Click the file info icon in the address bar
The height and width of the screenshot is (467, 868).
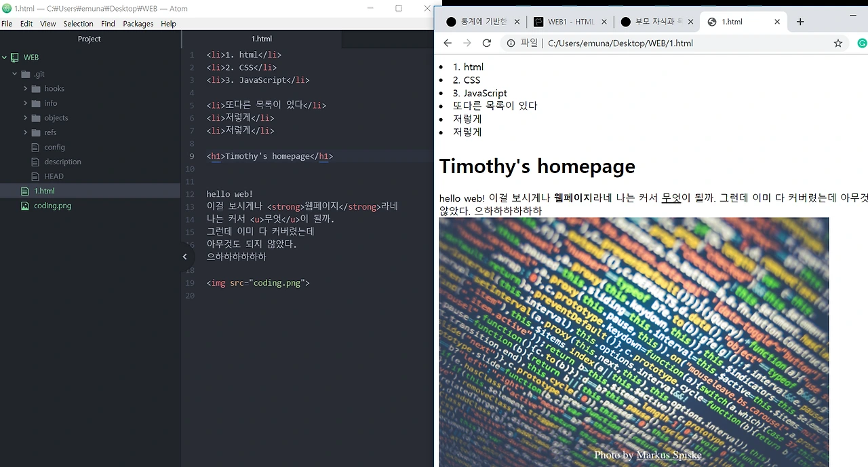511,43
